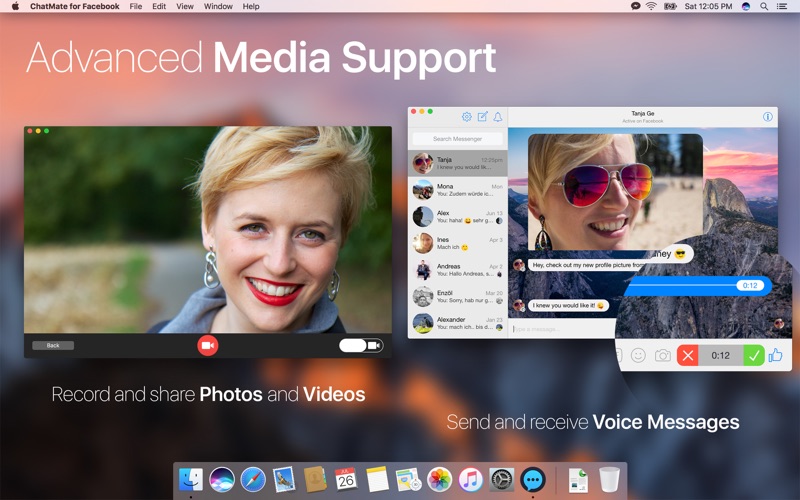
Task: Open Contacts from the Dock
Action: click(x=315, y=480)
